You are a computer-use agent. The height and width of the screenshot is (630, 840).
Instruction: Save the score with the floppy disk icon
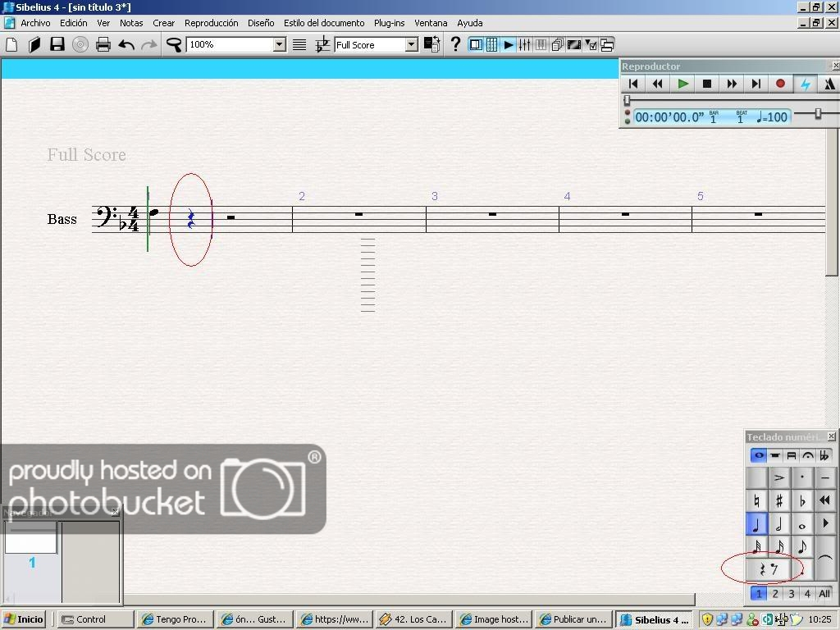57,44
